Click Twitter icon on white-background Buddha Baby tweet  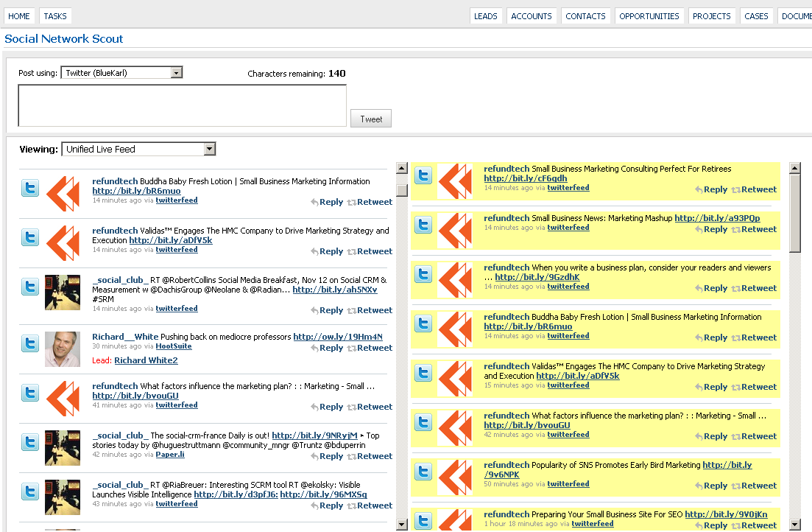pos(30,188)
